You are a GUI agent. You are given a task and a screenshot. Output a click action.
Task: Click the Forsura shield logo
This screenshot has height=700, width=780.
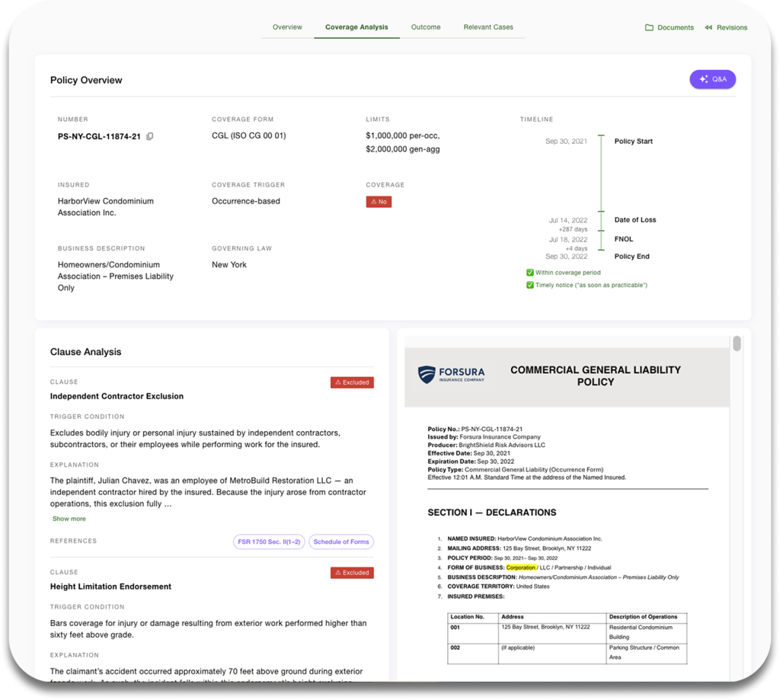click(427, 374)
